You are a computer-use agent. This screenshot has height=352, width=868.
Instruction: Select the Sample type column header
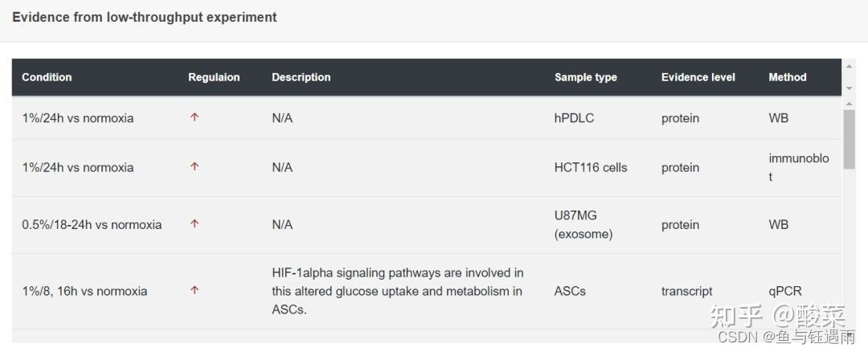[x=586, y=77]
